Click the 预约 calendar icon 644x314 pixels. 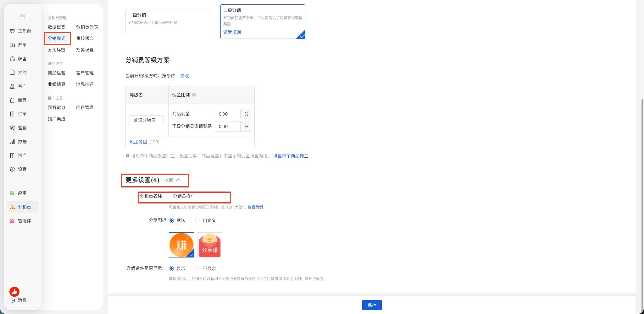click(x=12, y=73)
